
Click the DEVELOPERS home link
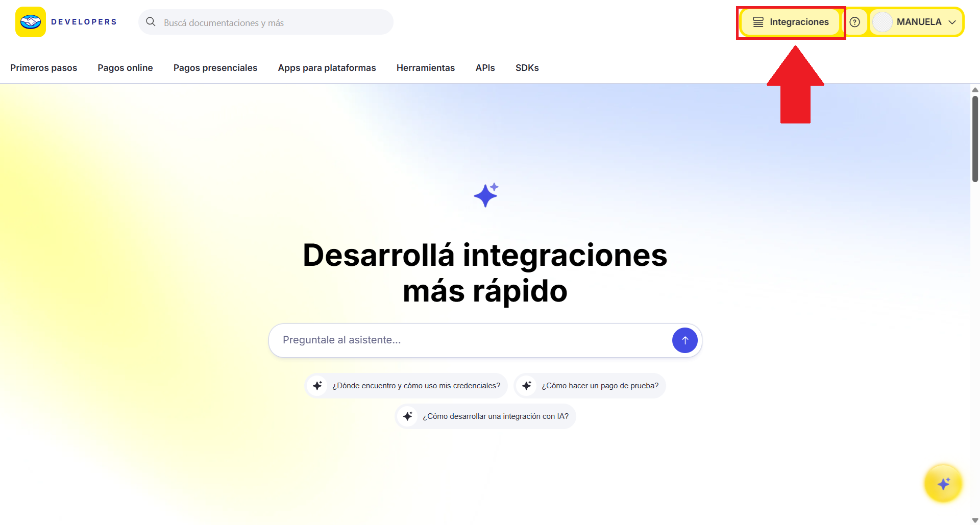(x=84, y=22)
